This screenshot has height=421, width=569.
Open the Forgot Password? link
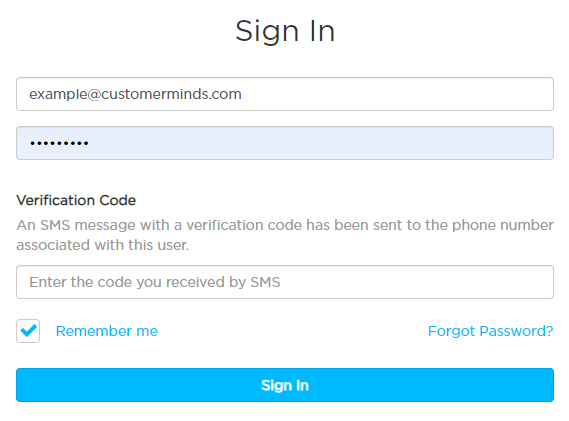pyautogui.click(x=490, y=331)
